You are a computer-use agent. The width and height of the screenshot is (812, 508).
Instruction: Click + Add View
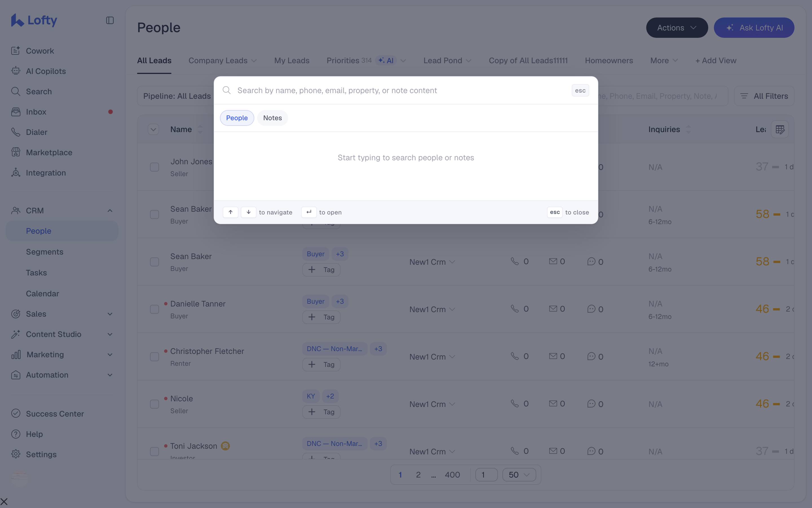pos(716,60)
